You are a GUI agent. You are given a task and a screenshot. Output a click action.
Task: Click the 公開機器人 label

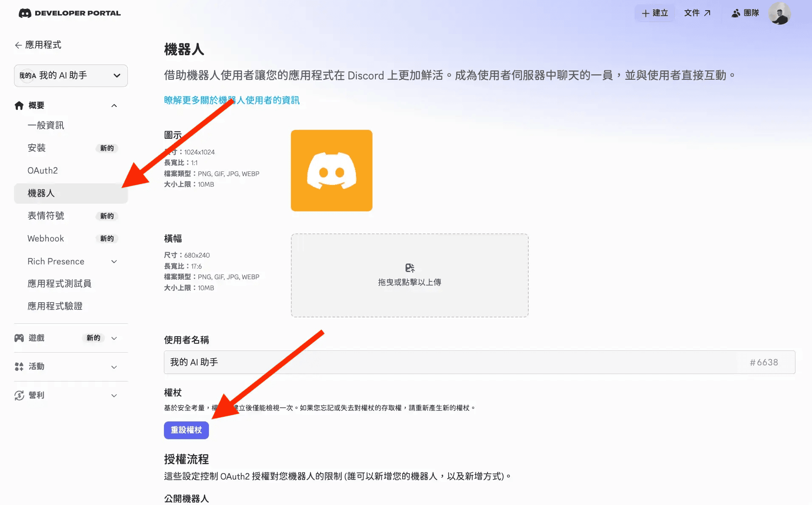(x=186, y=499)
